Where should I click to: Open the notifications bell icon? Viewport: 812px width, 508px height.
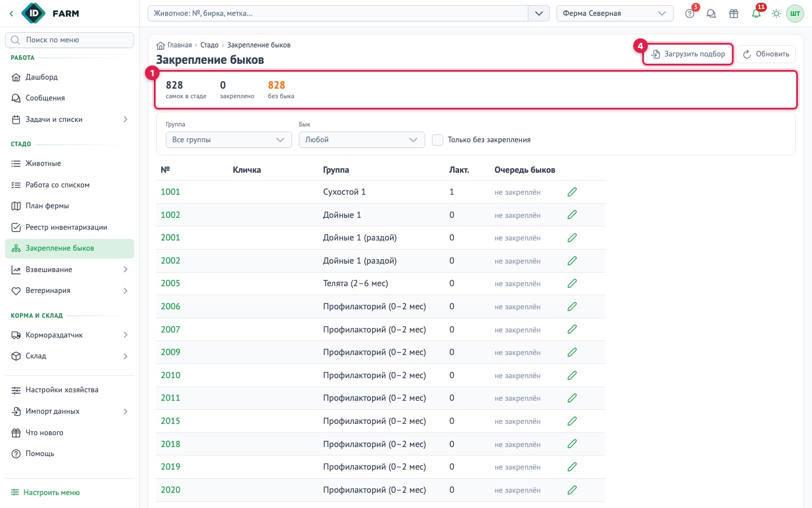pos(756,14)
